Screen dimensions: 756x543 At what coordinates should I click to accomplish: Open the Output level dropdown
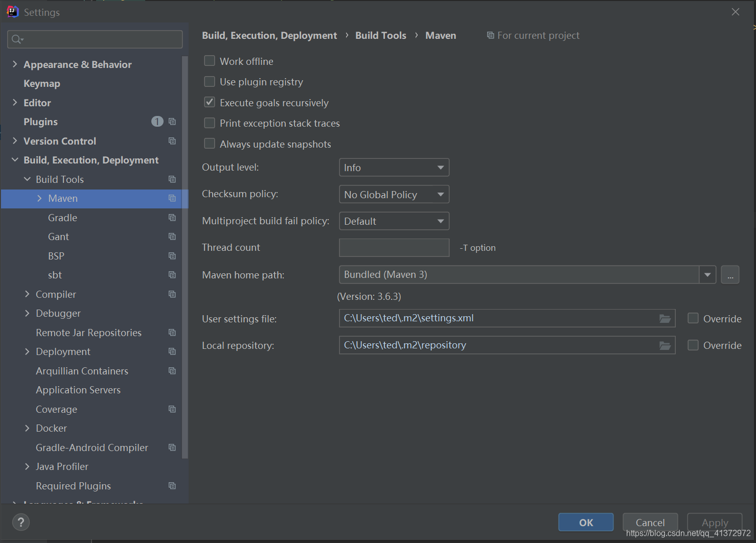tap(394, 168)
